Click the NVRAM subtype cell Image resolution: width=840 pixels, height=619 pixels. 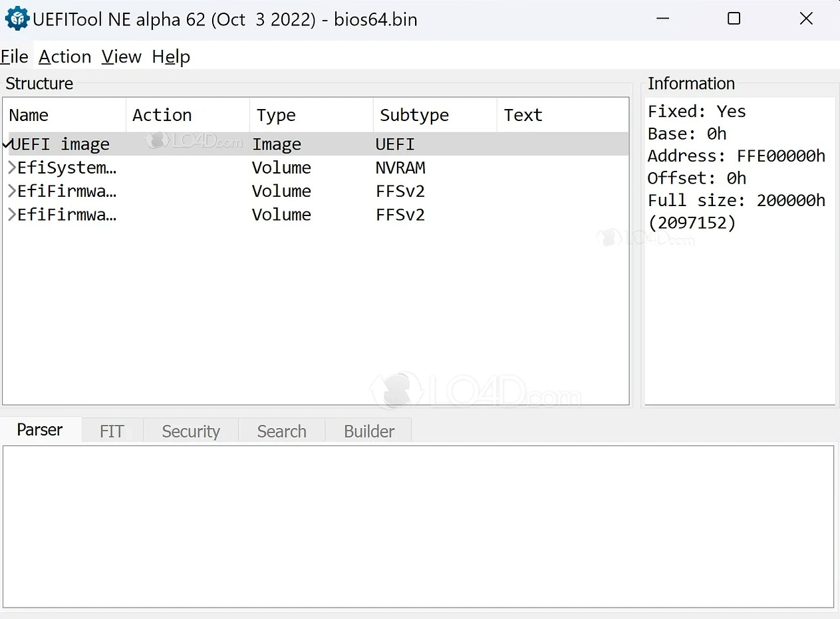coord(400,168)
